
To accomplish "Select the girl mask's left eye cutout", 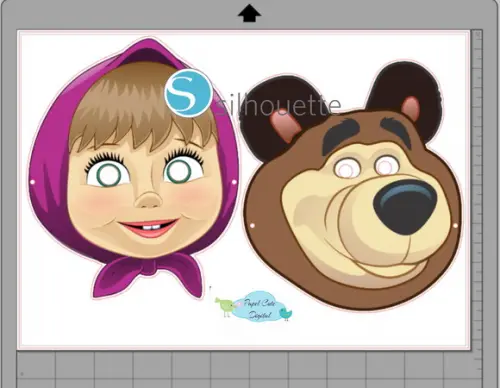I will pyautogui.click(x=109, y=174).
